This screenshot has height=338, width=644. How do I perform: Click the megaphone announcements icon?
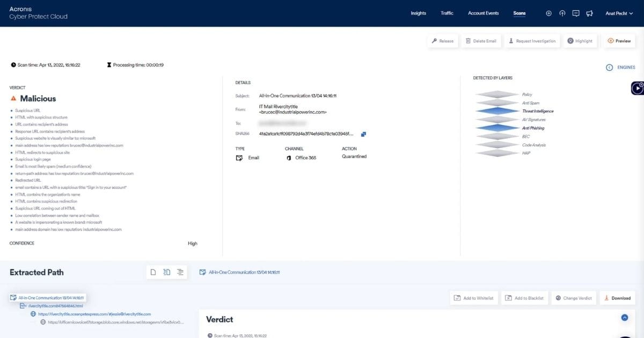(x=589, y=13)
